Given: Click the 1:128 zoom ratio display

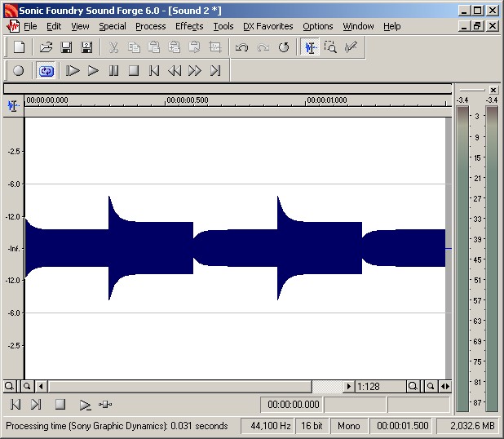Looking at the screenshot, I should pos(380,386).
